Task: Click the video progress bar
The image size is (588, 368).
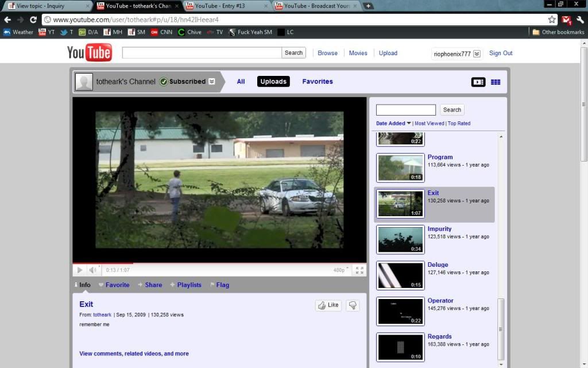Action: pos(219,263)
